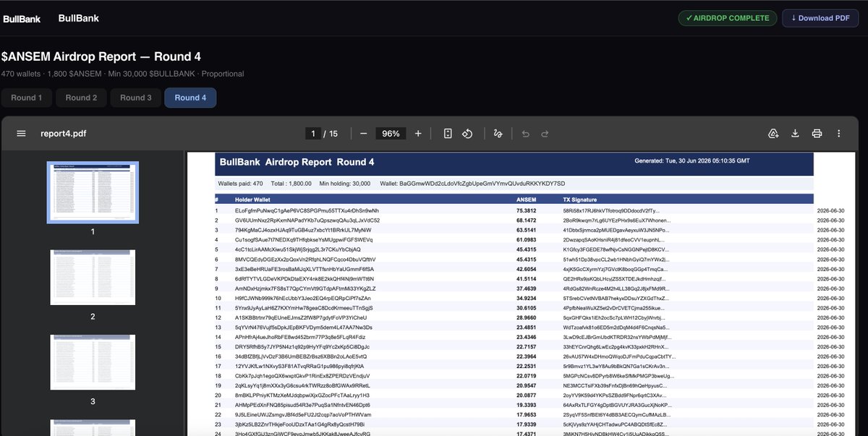Switch to the Round 3 tab
This screenshot has height=436, width=868.
pos(136,98)
